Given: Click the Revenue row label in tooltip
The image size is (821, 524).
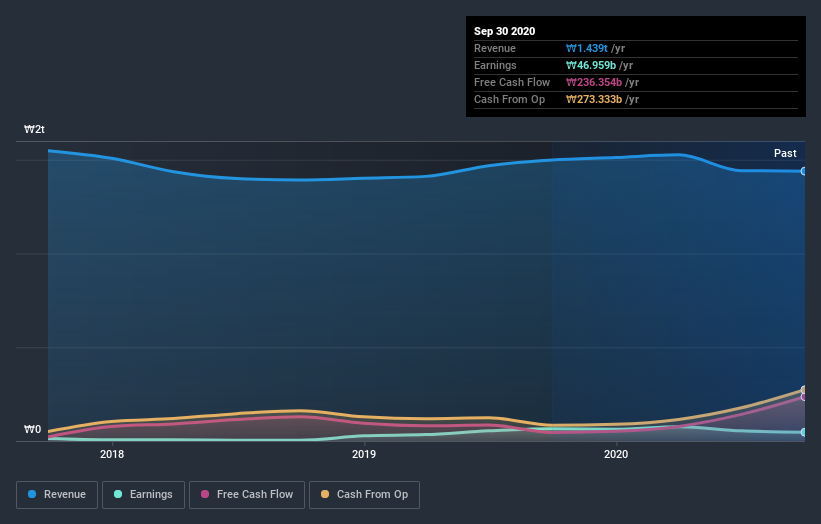Looking at the screenshot, I should point(495,48).
